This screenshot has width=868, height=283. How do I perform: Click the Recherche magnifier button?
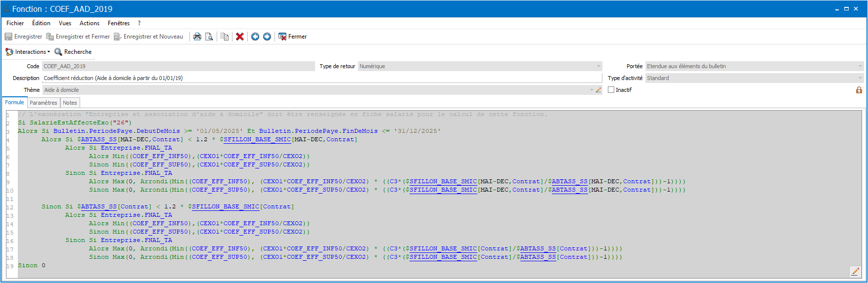coord(73,52)
